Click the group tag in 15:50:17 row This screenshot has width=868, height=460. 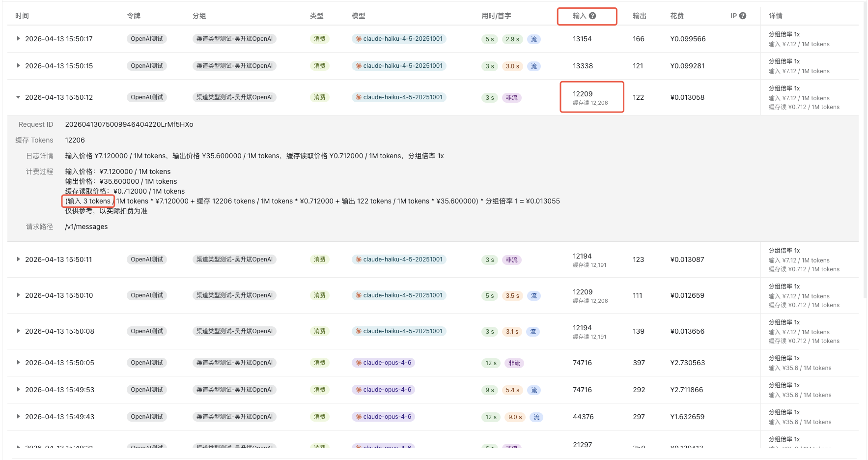234,39
